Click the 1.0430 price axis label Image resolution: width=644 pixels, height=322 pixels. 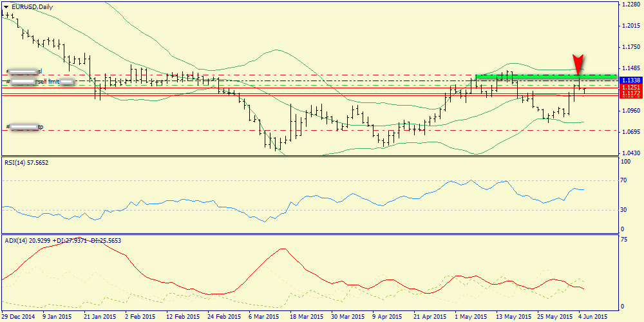coord(631,153)
